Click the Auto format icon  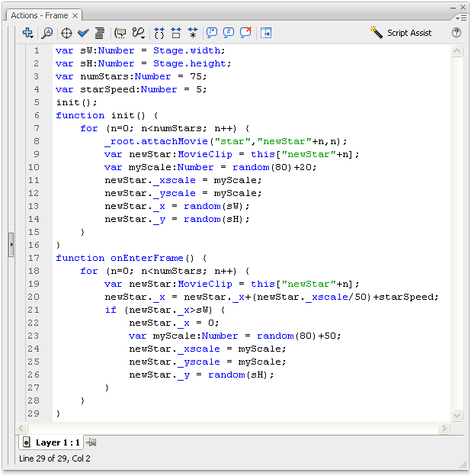[99, 33]
